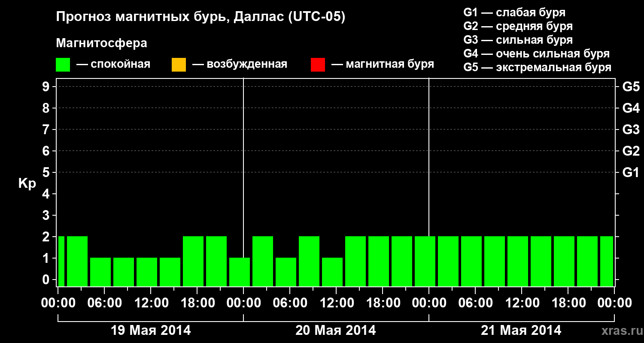This screenshot has height=343, width=644.
Task: Click the 'G4 — очень сильная буря' line
Action: (x=536, y=54)
